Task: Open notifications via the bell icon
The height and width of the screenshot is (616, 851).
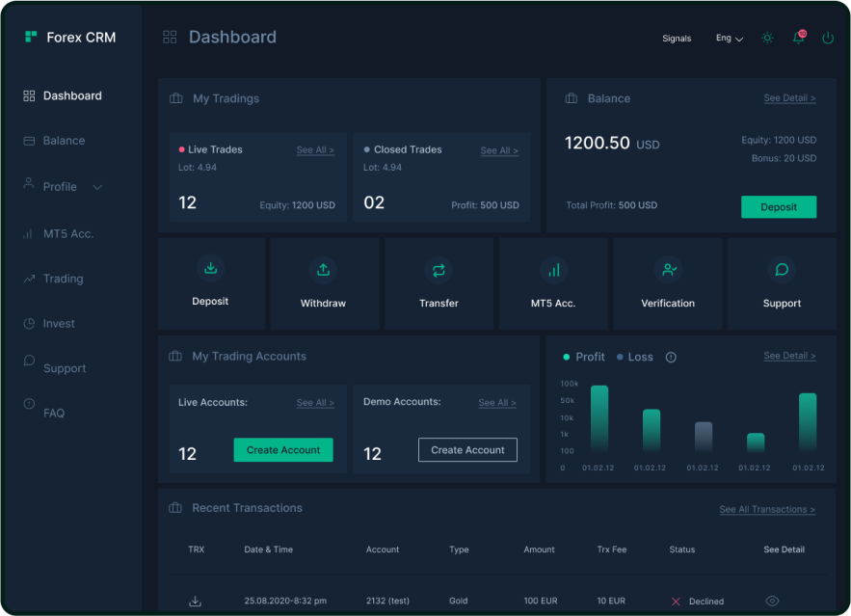Action: coord(799,38)
